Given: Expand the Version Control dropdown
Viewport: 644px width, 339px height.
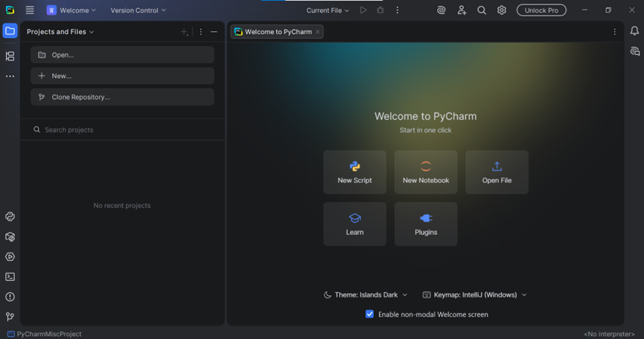Looking at the screenshot, I should tap(138, 10).
